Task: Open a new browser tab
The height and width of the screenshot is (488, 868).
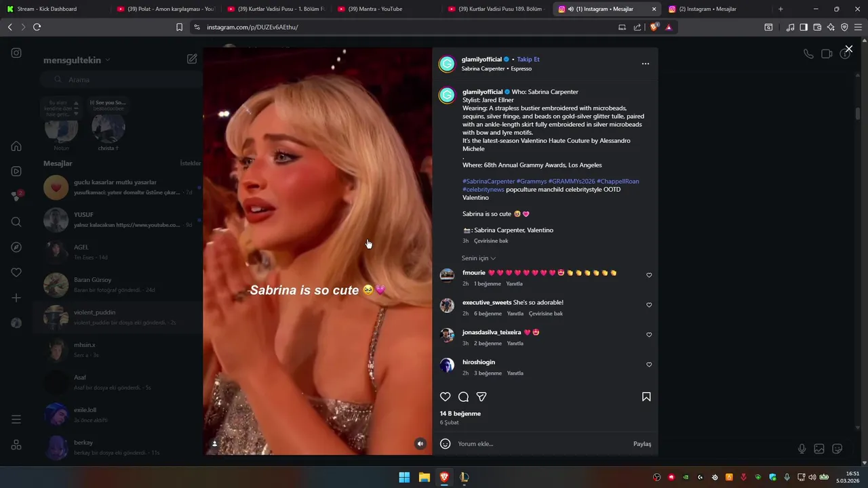Action: tap(781, 9)
